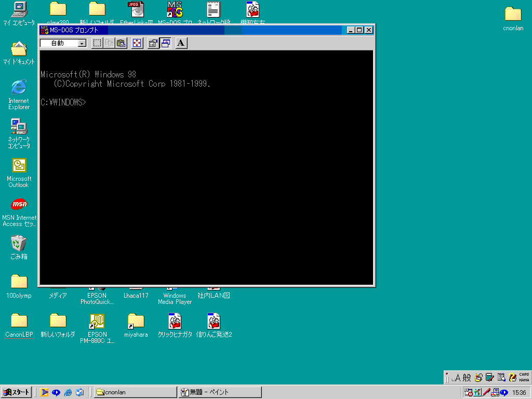
Task: Launch the blue eye Quick Launch icon
Action: [x=56, y=392]
